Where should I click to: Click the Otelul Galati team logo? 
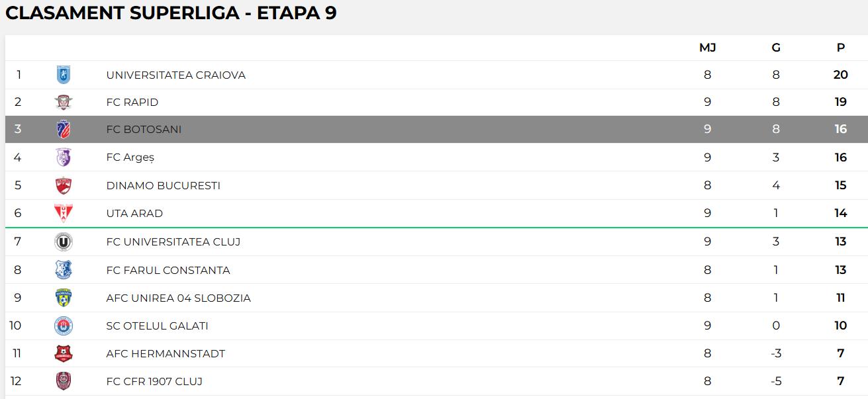click(64, 326)
